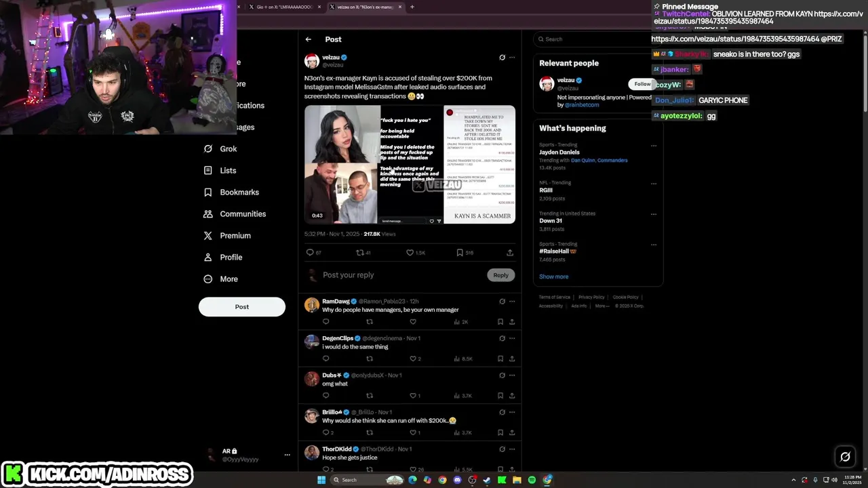Share veizau's post
This screenshot has width=868, height=488.
[x=510, y=253]
